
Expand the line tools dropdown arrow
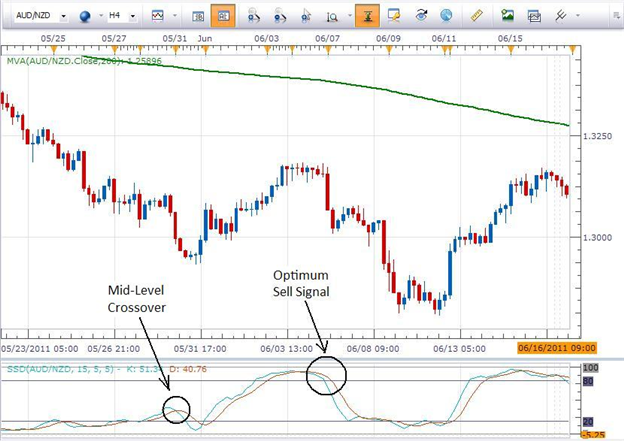577,16
